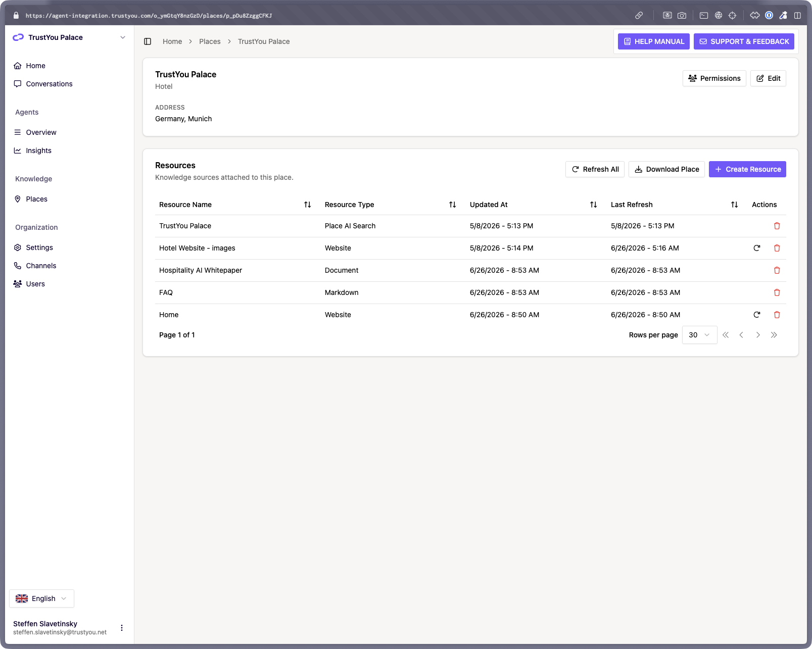Click the Download Place button
This screenshot has width=812, height=649.
click(x=666, y=169)
